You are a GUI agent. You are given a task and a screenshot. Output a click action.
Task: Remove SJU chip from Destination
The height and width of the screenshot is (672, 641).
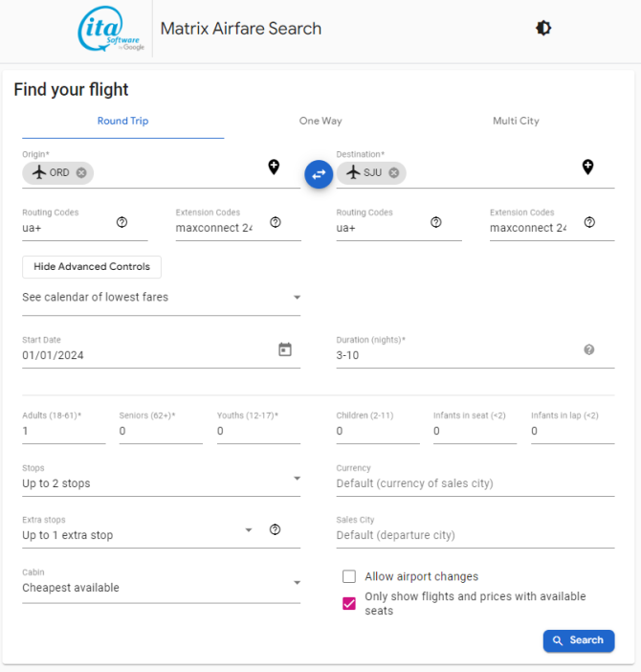coord(393,173)
